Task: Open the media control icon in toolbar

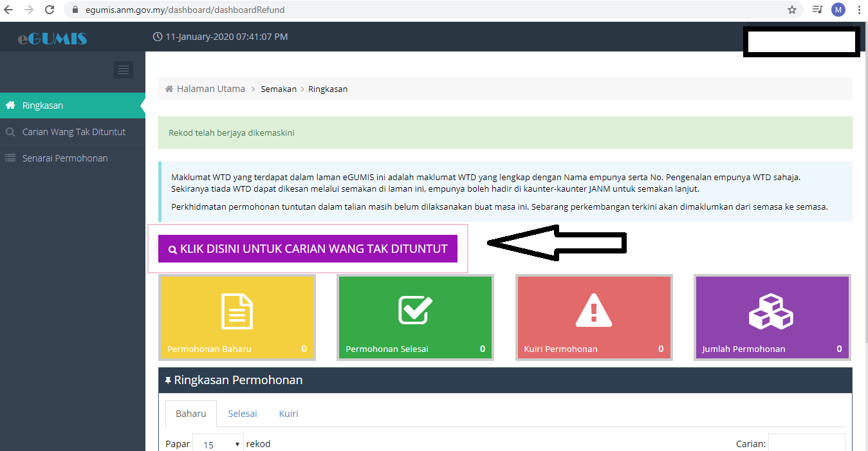Action: (817, 10)
